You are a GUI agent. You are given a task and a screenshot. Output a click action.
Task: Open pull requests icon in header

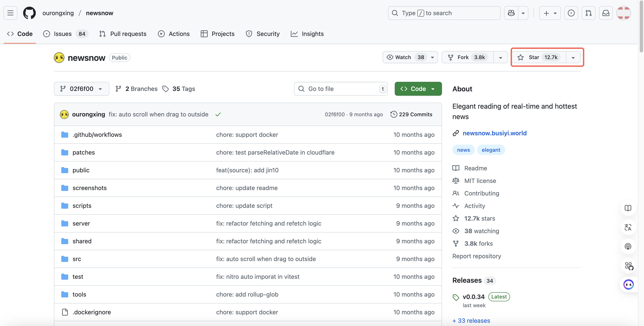[x=589, y=13]
